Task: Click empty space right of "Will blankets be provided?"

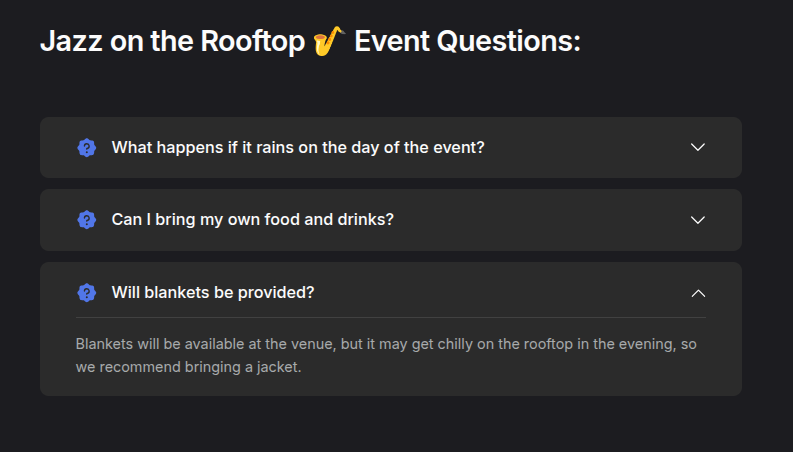Action: (x=501, y=293)
